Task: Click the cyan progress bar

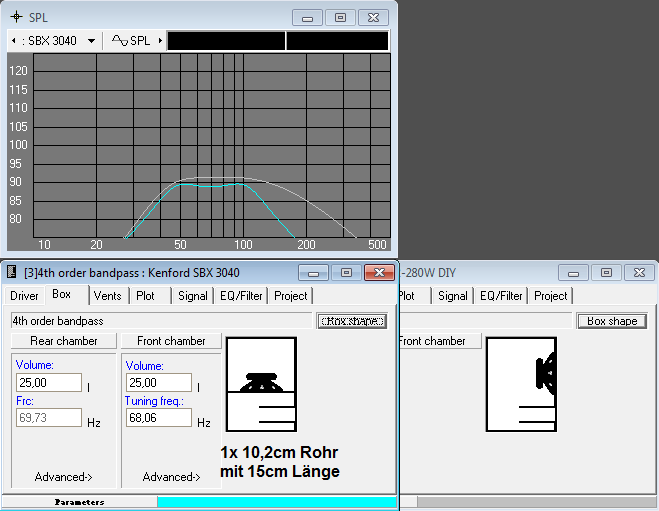Action: [x=277, y=502]
